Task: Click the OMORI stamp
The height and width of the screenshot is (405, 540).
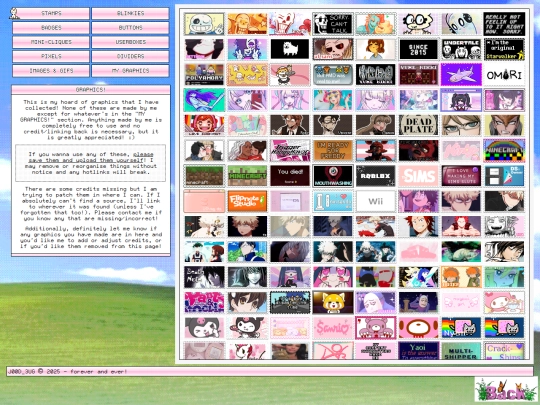Action: click(504, 74)
